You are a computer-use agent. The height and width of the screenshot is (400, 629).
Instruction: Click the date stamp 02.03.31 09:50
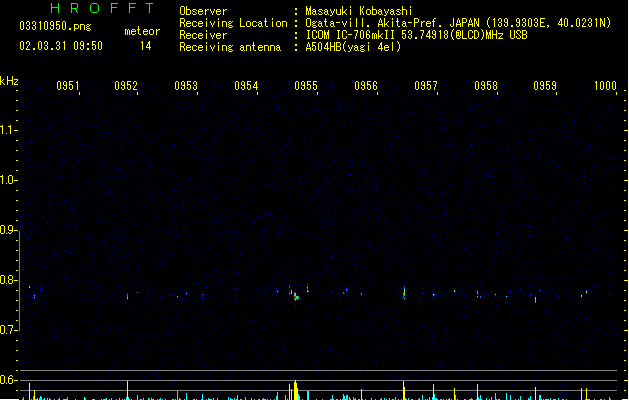61,46
